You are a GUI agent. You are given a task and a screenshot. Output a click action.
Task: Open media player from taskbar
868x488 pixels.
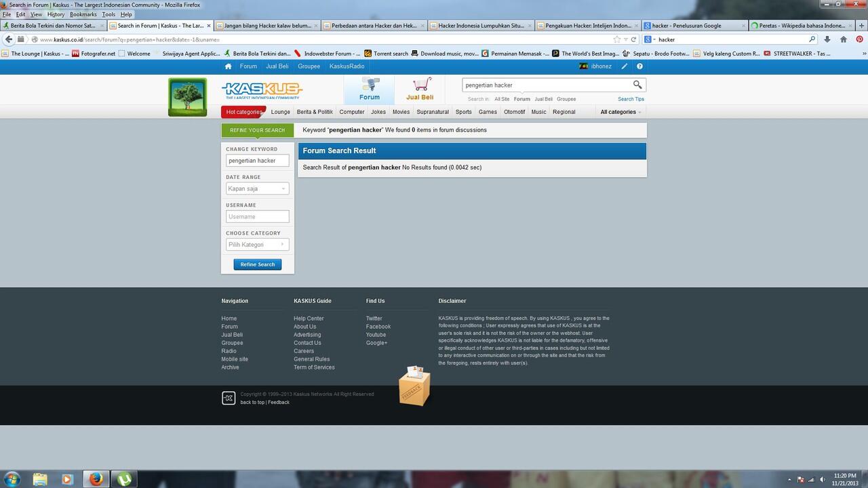pos(67,479)
